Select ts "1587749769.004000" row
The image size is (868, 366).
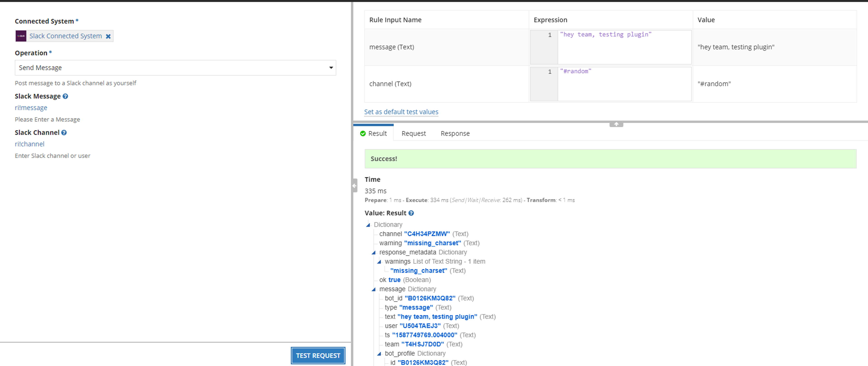[430, 335]
